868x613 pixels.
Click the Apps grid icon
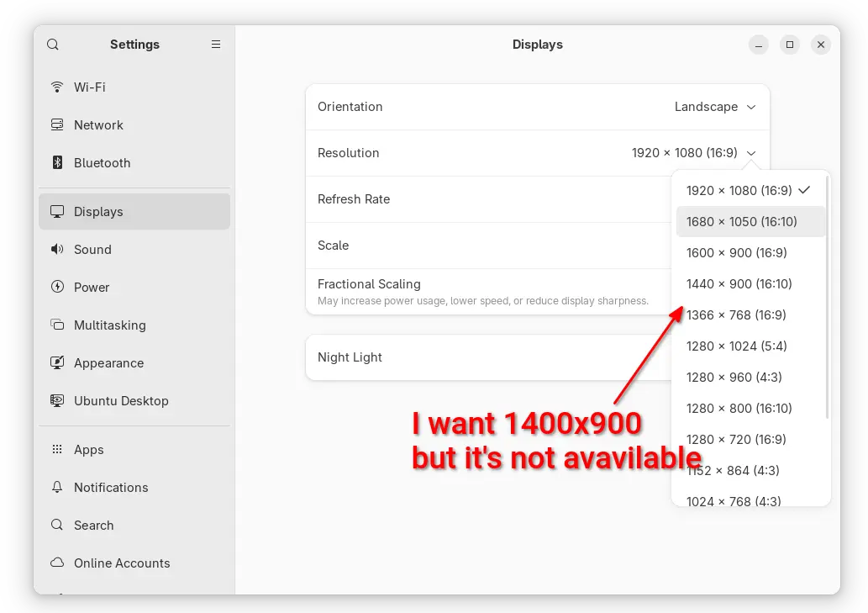click(x=57, y=449)
